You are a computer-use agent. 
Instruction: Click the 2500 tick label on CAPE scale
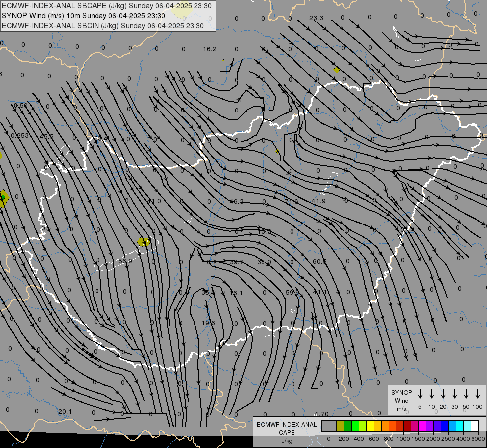(x=448, y=439)
